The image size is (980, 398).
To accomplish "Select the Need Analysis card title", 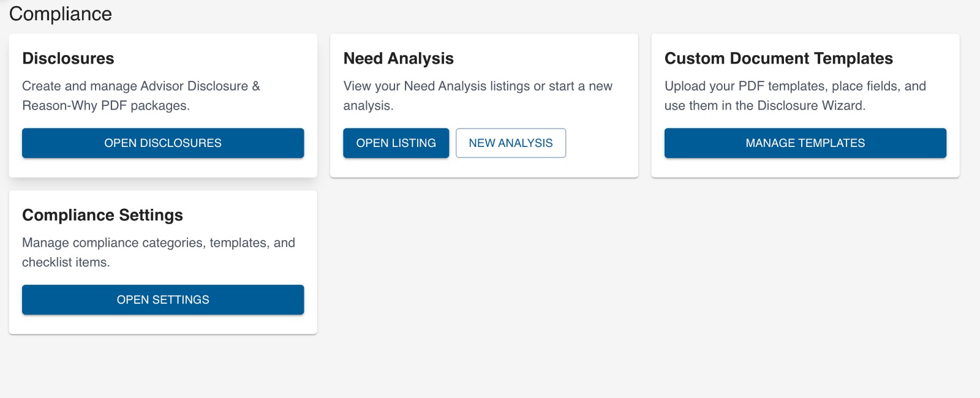I will pos(398,58).
